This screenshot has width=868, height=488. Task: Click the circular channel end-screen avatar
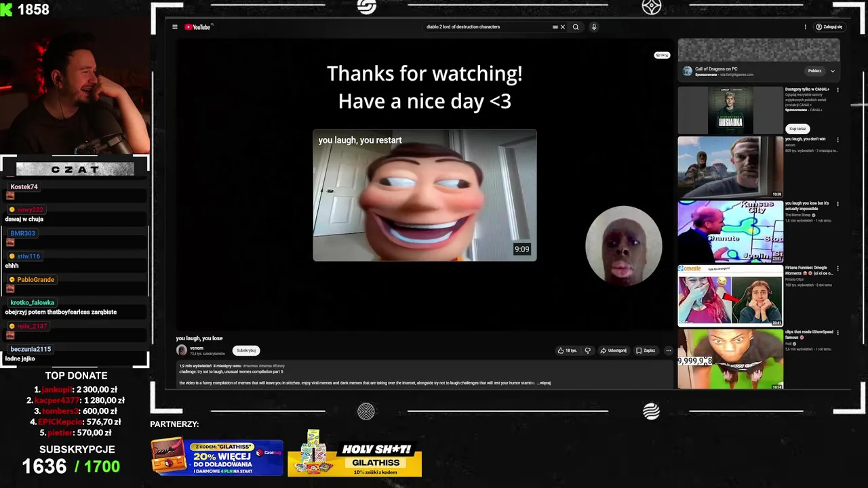623,245
